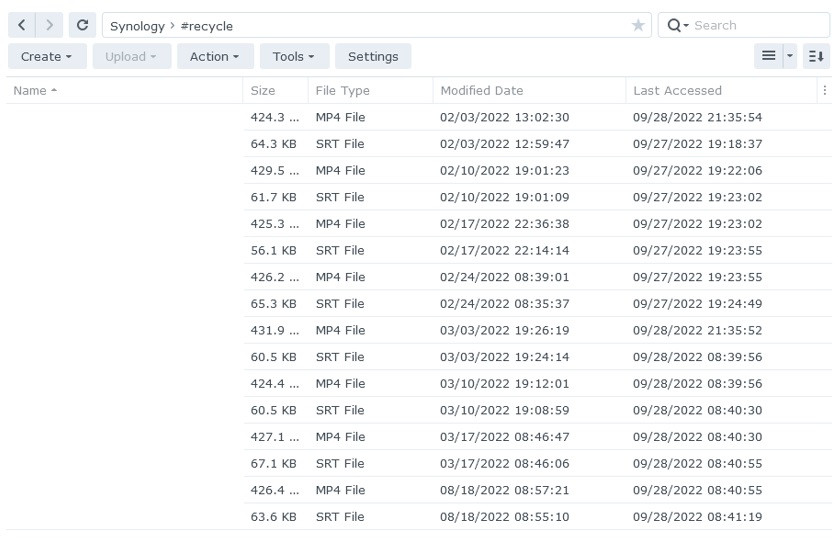
Task: Click the forward navigation arrow
Action: [49, 25]
